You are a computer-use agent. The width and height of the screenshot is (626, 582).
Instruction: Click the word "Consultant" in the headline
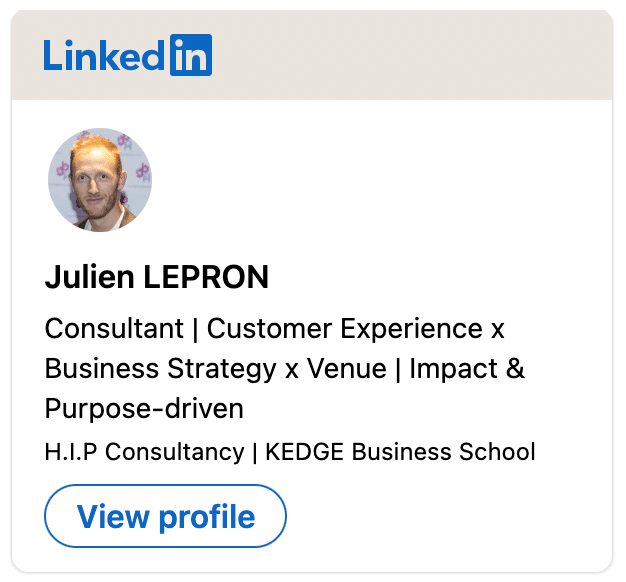pyautogui.click(x=114, y=329)
